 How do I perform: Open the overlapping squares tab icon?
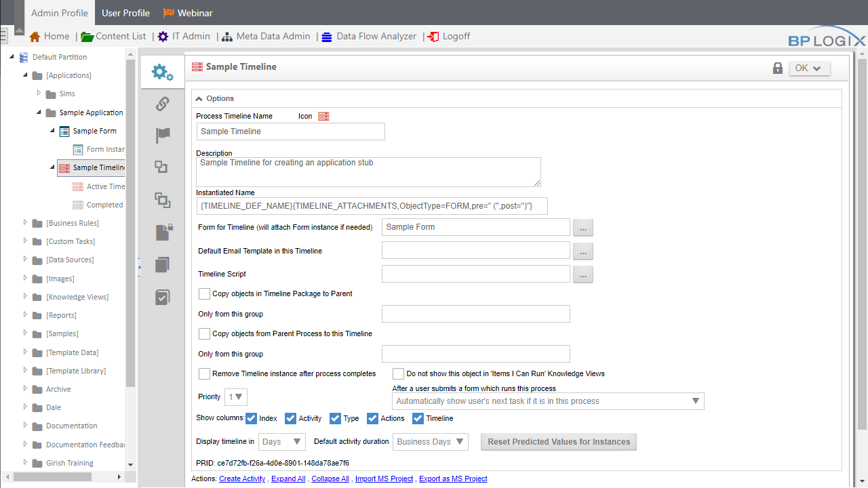[161, 167]
